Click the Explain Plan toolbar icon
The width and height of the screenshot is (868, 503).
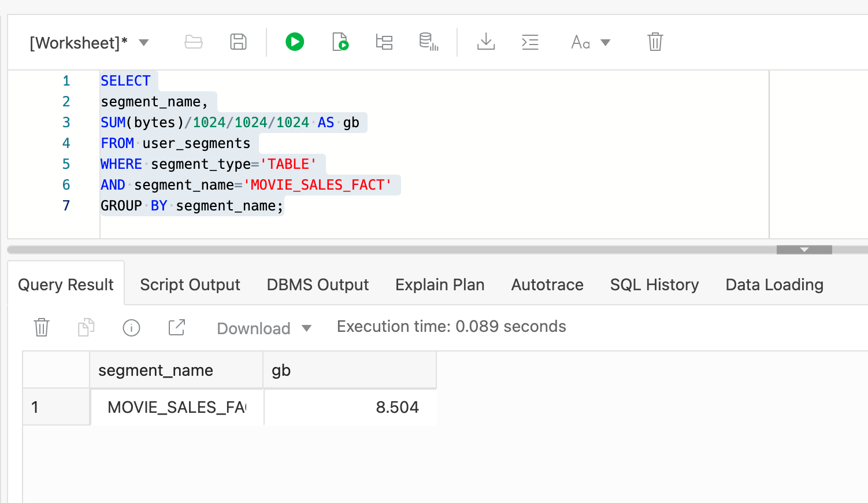tap(384, 42)
